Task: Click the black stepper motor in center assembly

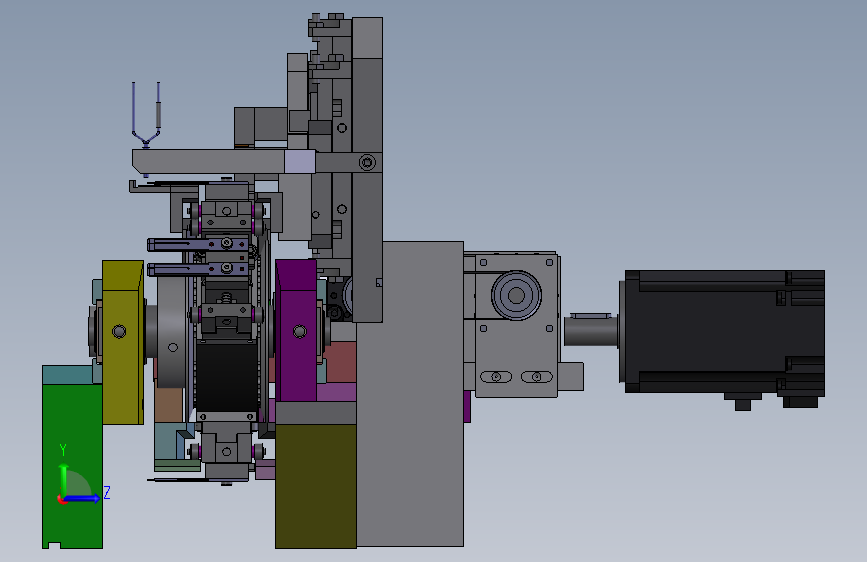Action: point(227,376)
